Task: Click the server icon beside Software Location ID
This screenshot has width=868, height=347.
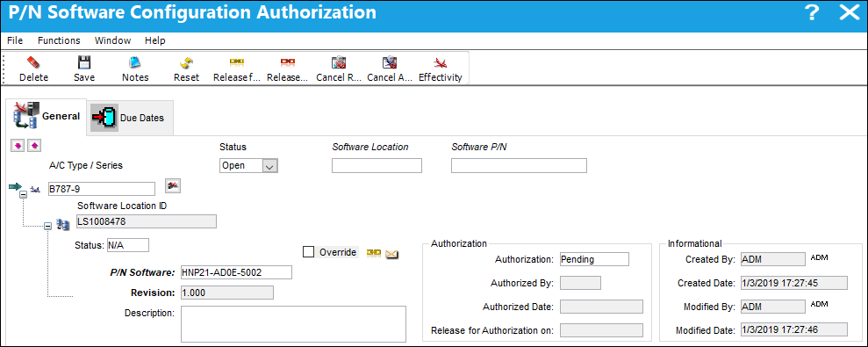Action: point(63,224)
